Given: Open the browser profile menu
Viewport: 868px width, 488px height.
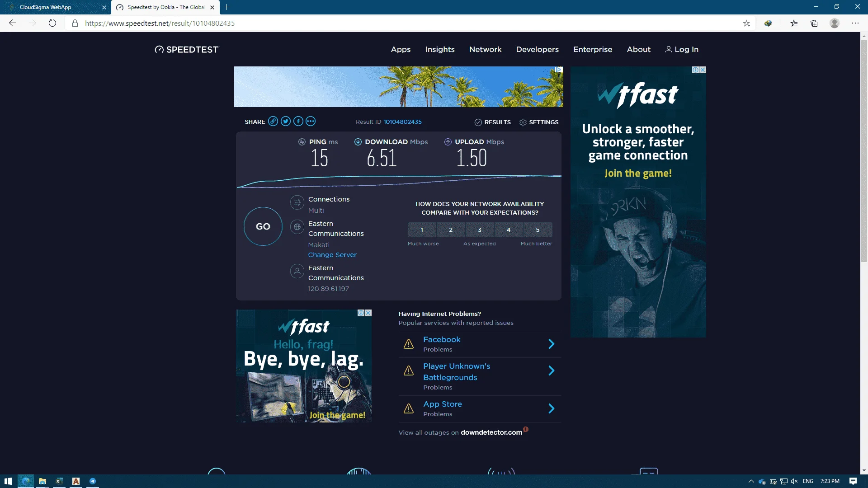Looking at the screenshot, I should point(835,23).
